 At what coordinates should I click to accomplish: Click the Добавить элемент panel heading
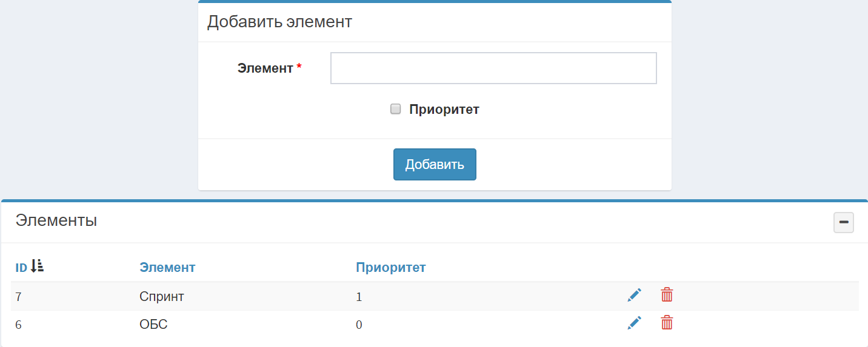pos(279,22)
